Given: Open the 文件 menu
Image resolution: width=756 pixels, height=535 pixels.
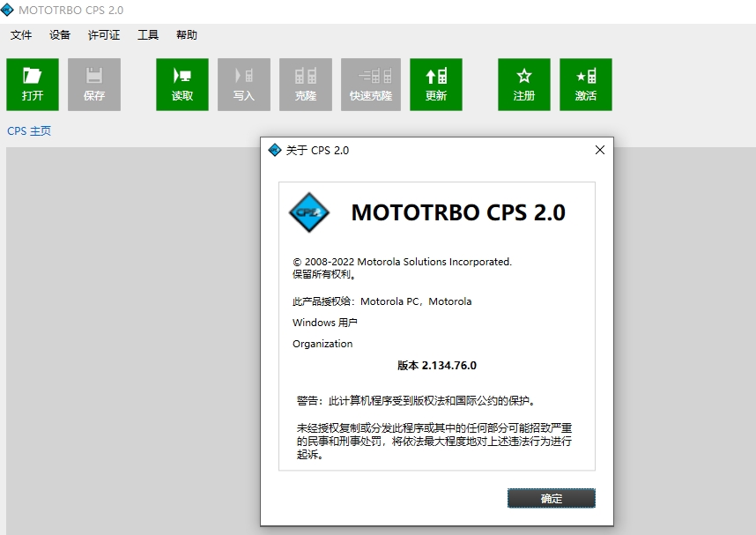Looking at the screenshot, I should (x=21, y=34).
